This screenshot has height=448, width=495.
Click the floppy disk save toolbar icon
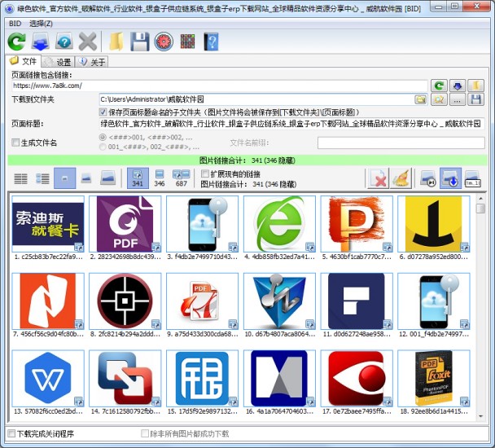tap(139, 41)
